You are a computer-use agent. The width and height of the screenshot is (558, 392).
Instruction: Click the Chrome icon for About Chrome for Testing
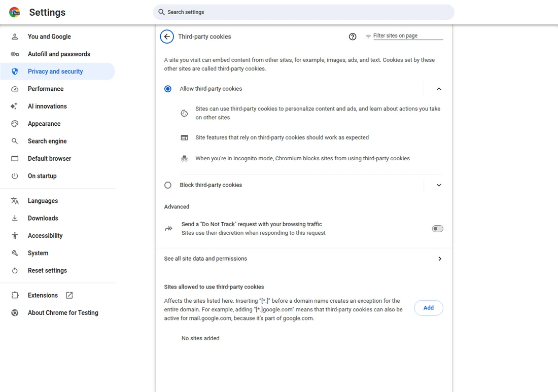pyautogui.click(x=15, y=313)
